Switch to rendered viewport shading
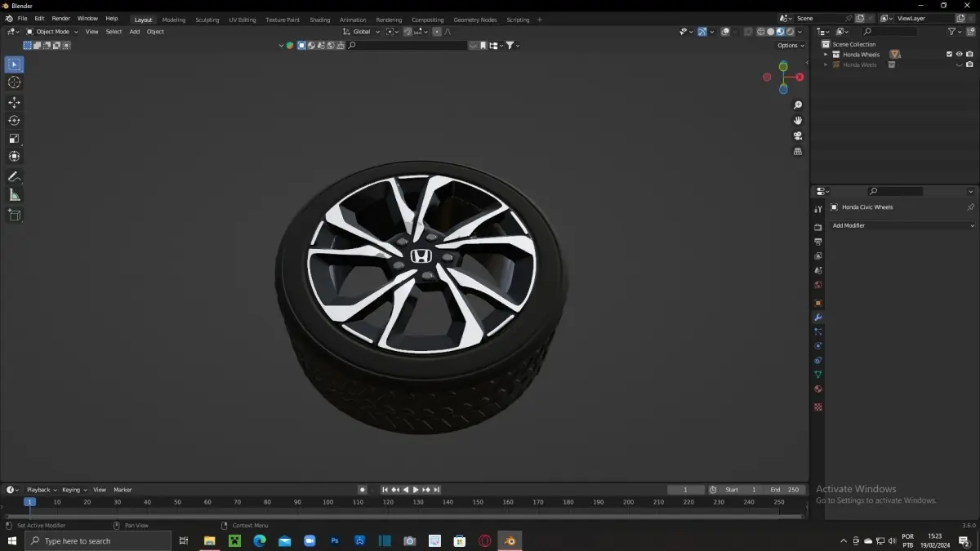Image resolution: width=980 pixels, height=551 pixels. (x=790, y=32)
